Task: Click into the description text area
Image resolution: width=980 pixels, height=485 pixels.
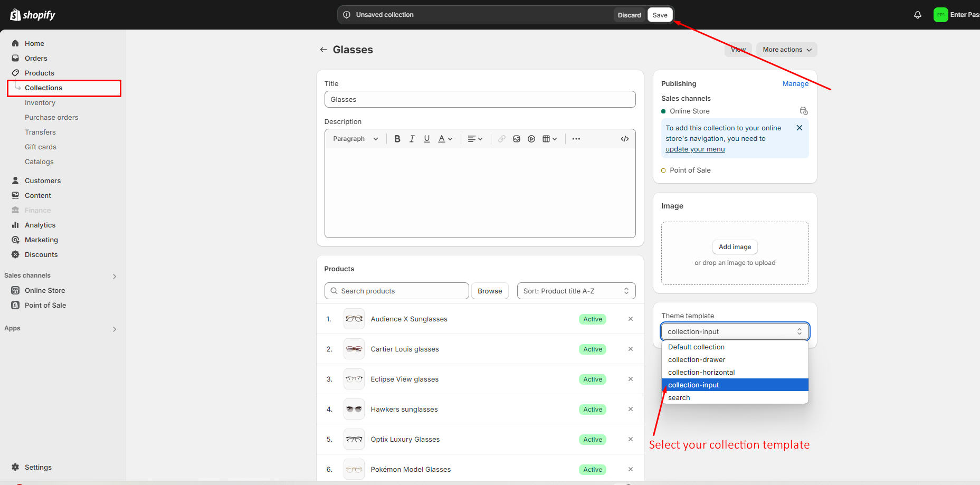Action: tap(480, 193)
